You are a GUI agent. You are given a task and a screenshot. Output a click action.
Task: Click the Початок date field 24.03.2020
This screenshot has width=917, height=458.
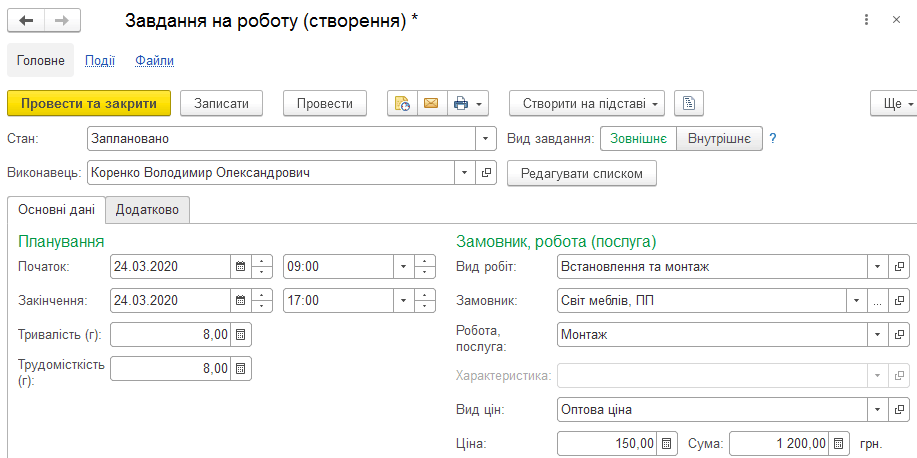coord(170,267)
